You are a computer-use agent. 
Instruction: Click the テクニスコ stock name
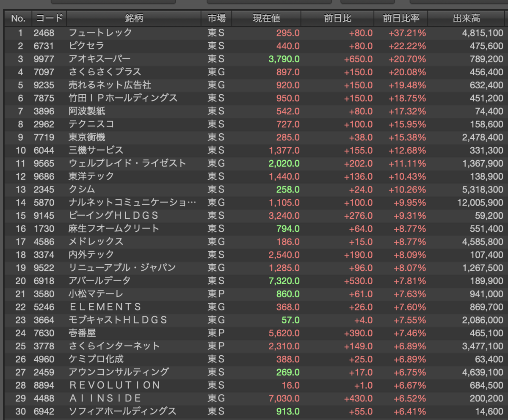91,124
